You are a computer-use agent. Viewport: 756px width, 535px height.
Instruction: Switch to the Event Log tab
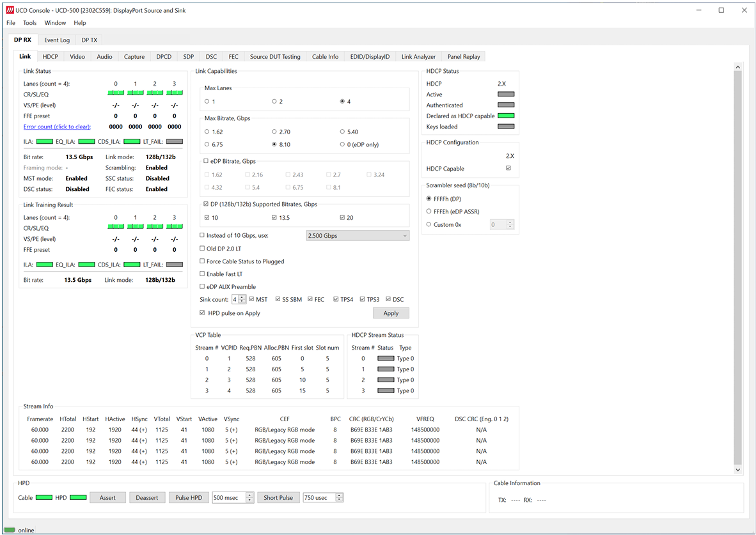[57, 40]
